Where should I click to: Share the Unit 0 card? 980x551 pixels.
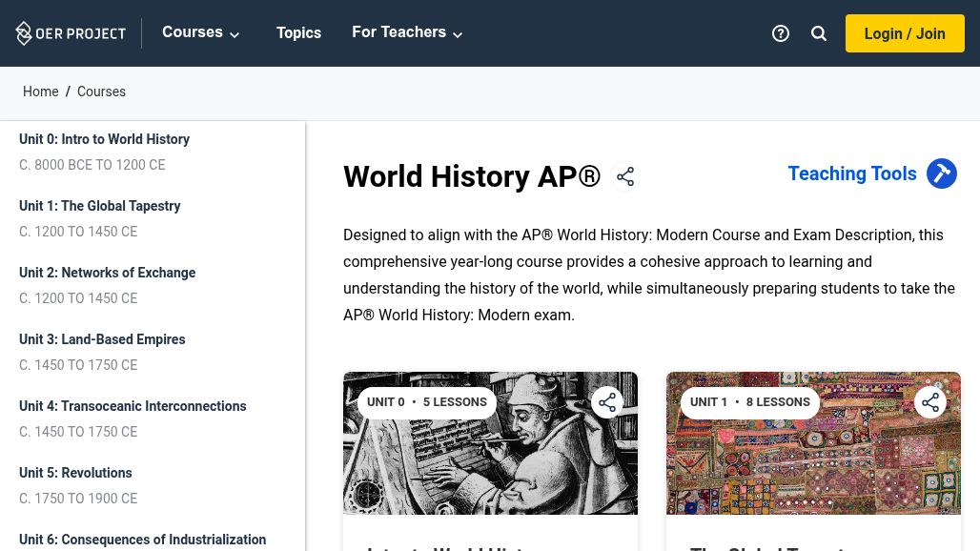[x=607, y=402]
